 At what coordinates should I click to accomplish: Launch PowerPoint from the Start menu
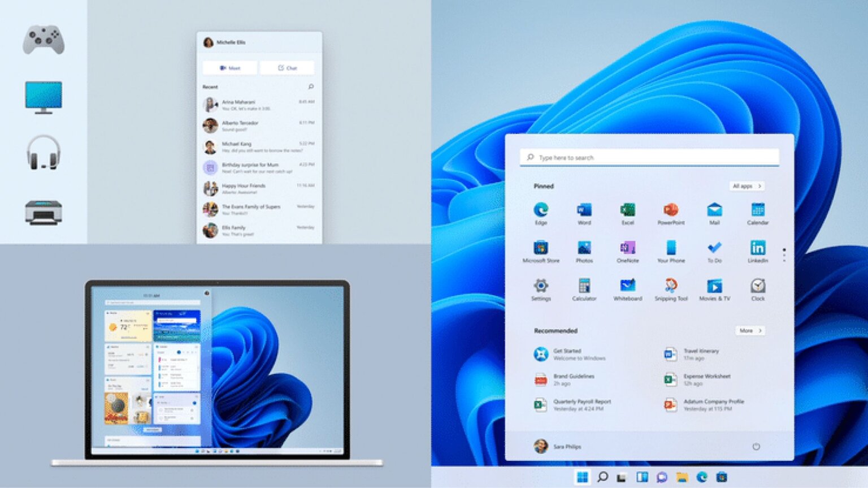point(671,210)
